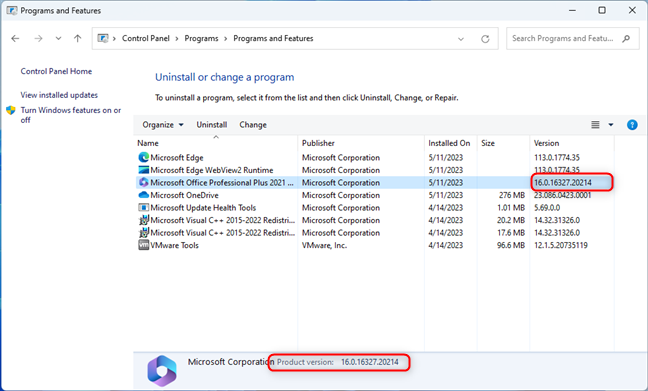Click the shield icon beside Windows features
648x391 pixels.
[x=11, y=110]
